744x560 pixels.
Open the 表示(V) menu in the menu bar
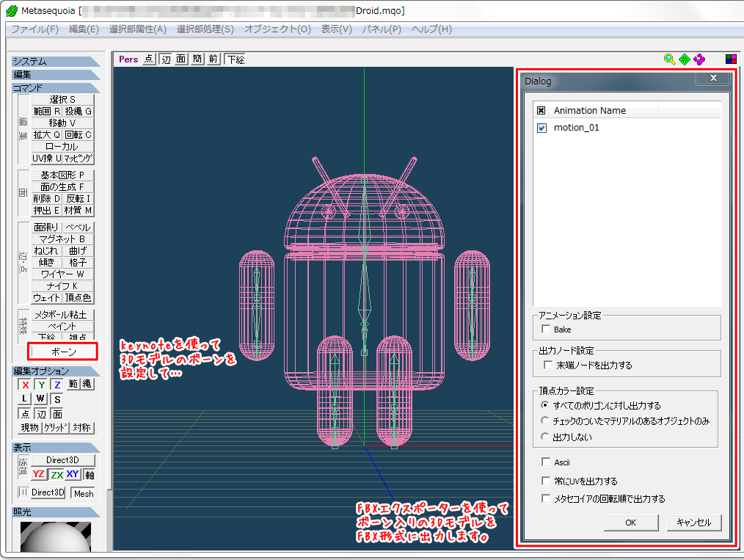click(336, 29)
